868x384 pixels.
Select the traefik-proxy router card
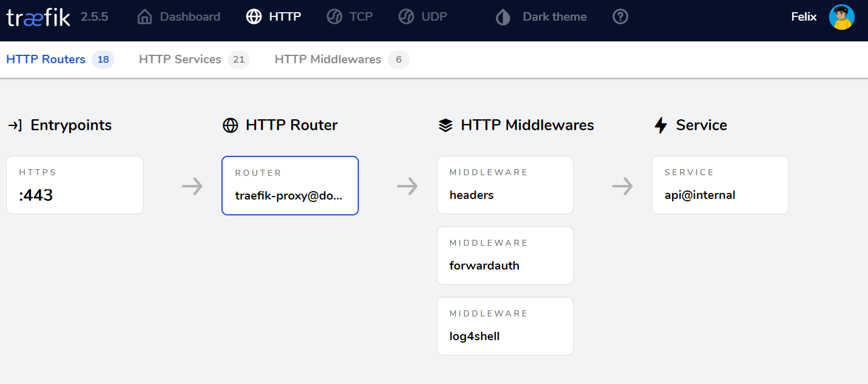point(290,186)
